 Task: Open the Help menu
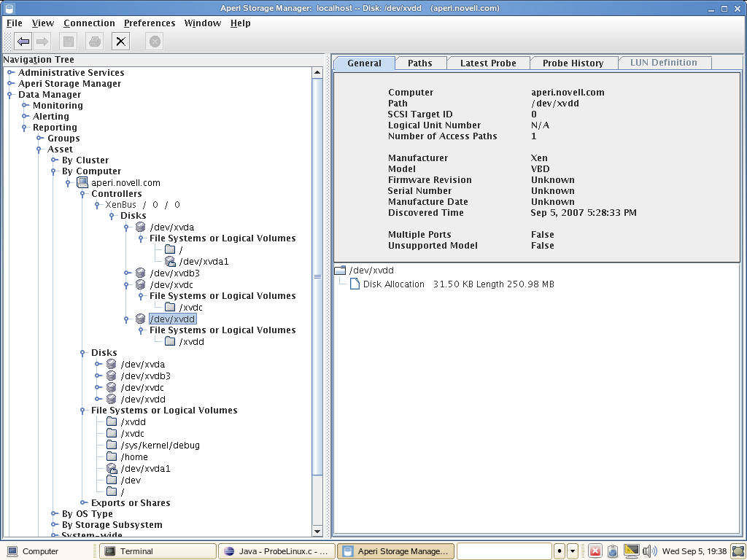(241, 23)
